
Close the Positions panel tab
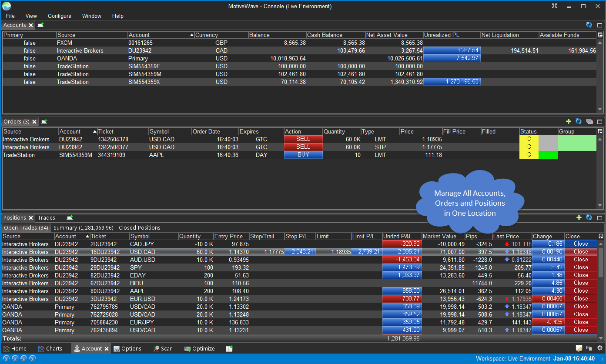coord(31,218)
